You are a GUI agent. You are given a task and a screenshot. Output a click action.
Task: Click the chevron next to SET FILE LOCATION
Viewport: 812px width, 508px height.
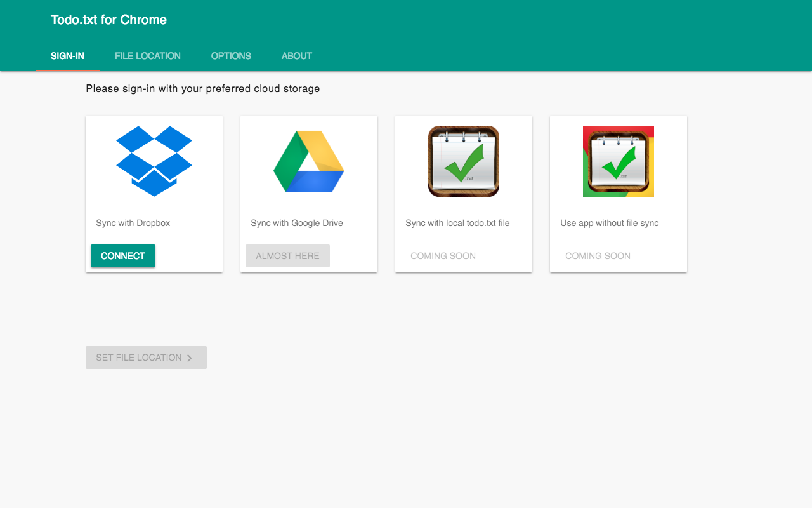(x=190, y=358)
